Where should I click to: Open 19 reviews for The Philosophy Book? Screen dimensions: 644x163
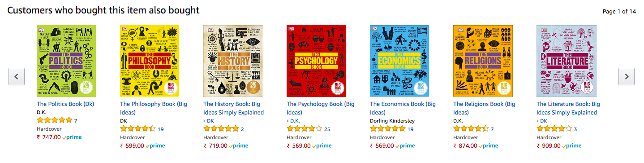[160, 129]
